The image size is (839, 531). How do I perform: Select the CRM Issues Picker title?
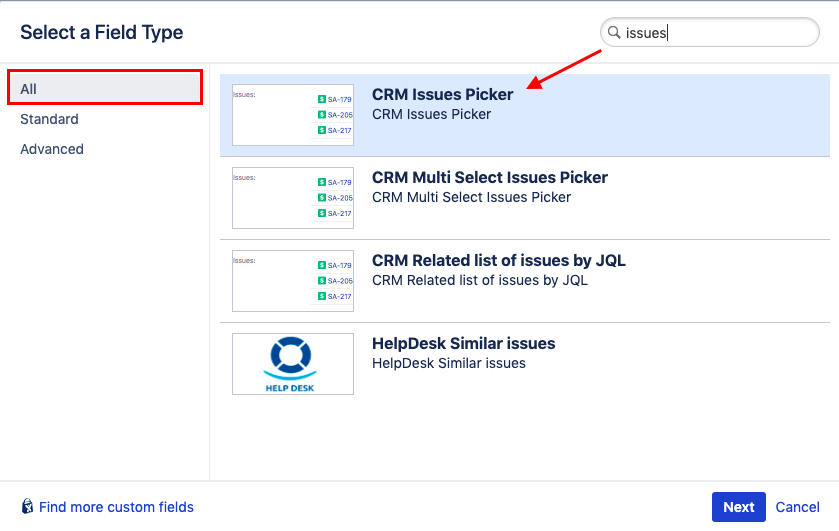point(442,95)
